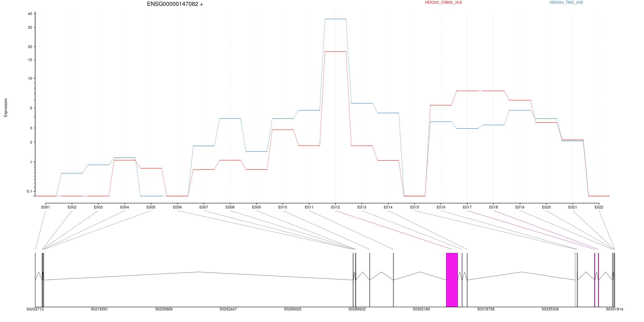Click exon label E003
This screenshot has width=644, height=322.
(x=98, y=207)
